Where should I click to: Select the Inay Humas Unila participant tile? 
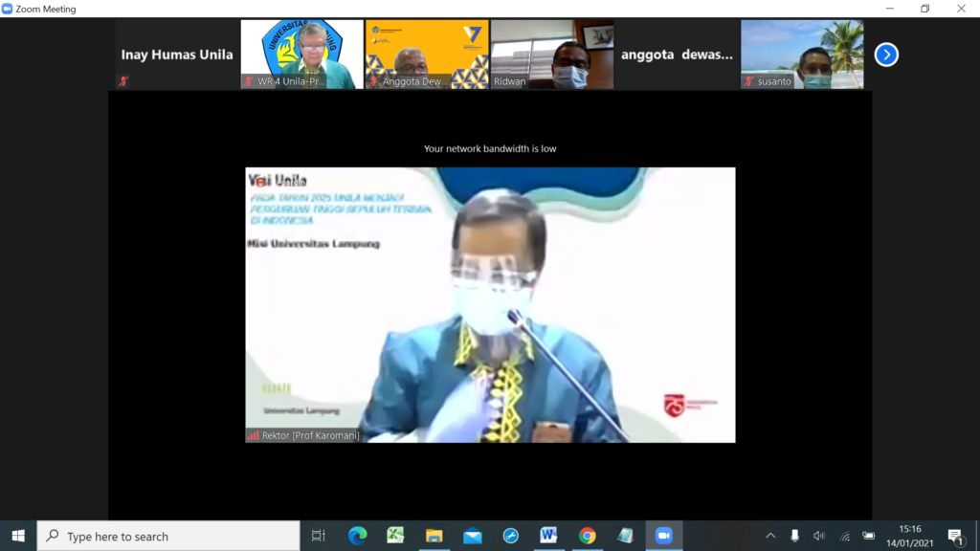[176, 55]
